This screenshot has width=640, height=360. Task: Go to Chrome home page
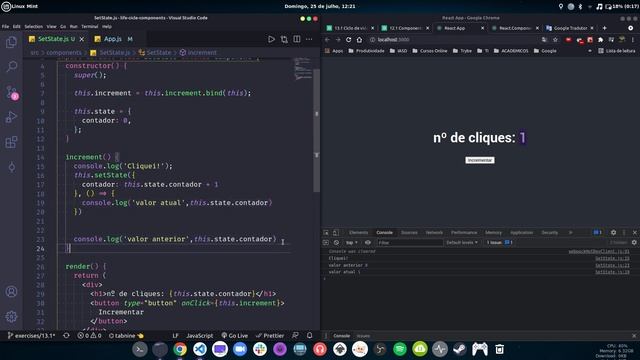click(x=359, y=40)
